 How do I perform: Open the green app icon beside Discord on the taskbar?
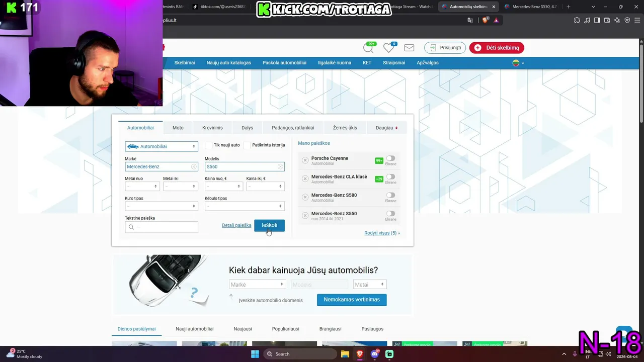[x=389, y=354]
